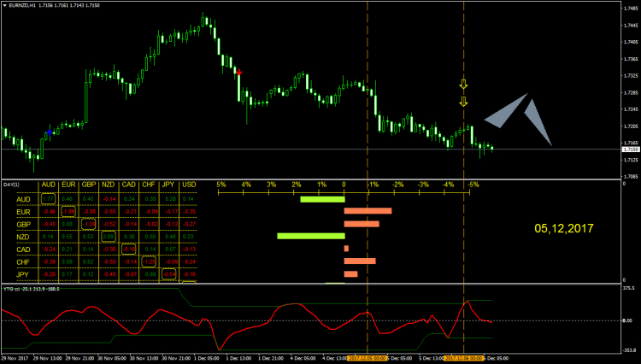Screen dimensions: 641x364
Task: Click the long green NZD strength bar
Action: point(310,236)
